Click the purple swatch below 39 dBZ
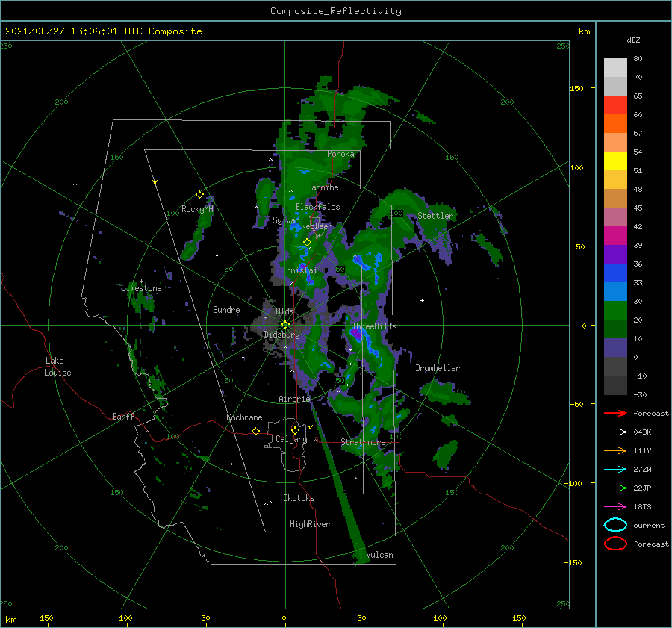Image resolution: width=672 pixels, height=628 pixels. (615, 254)
